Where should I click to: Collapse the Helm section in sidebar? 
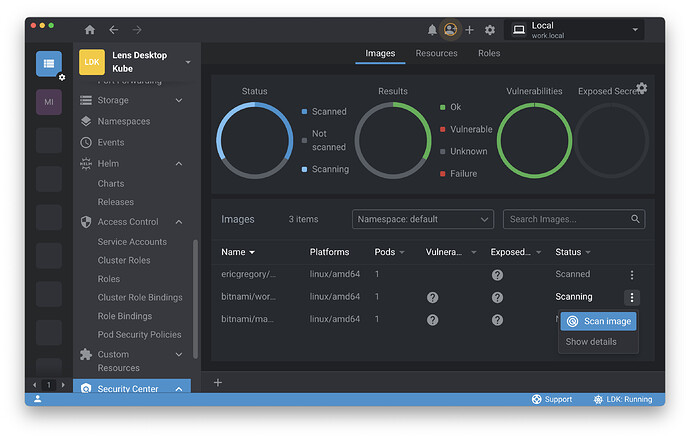coord(179,163)
